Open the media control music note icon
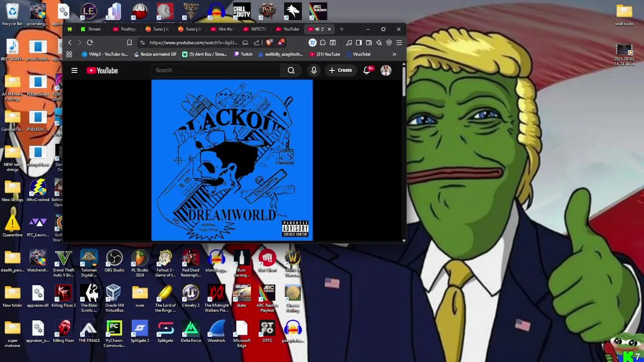 [349, 43]
